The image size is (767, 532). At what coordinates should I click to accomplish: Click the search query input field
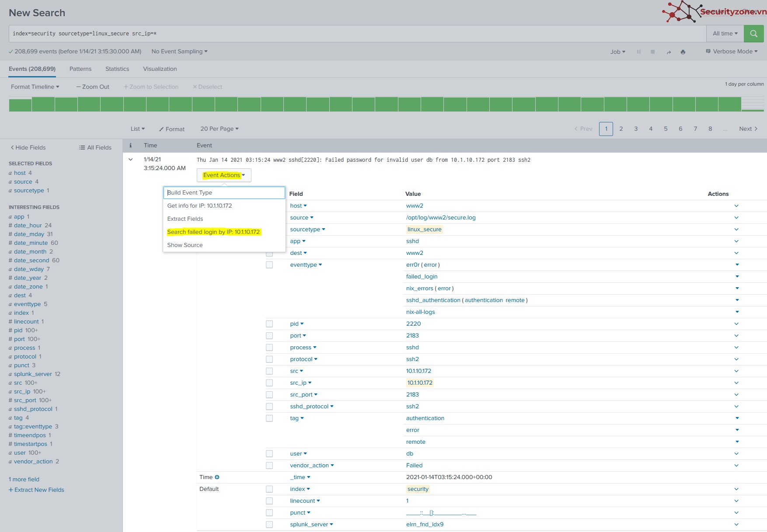pos(357,34)
